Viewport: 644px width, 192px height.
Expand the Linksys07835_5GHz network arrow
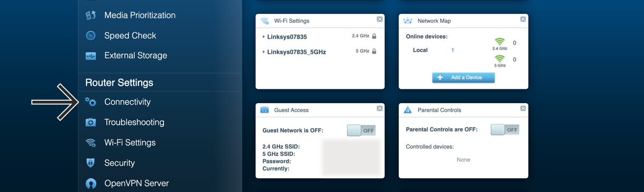coord(264,52)
